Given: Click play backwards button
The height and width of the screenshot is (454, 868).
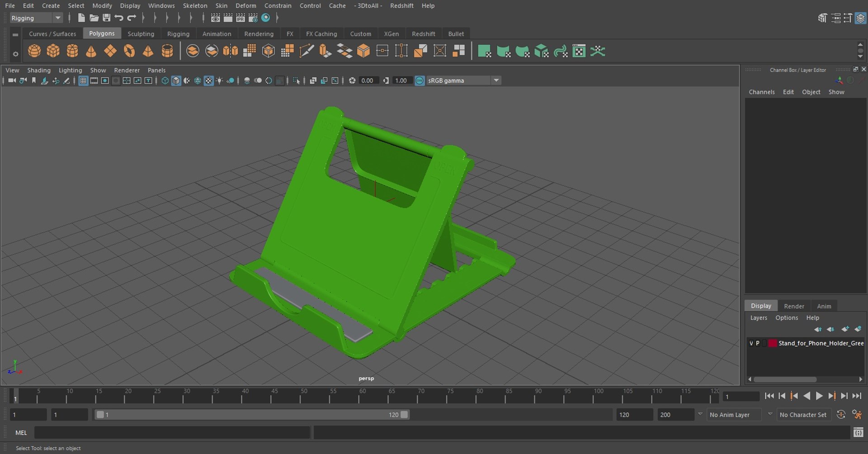Looking at the screenshot, I should [807, 396].
